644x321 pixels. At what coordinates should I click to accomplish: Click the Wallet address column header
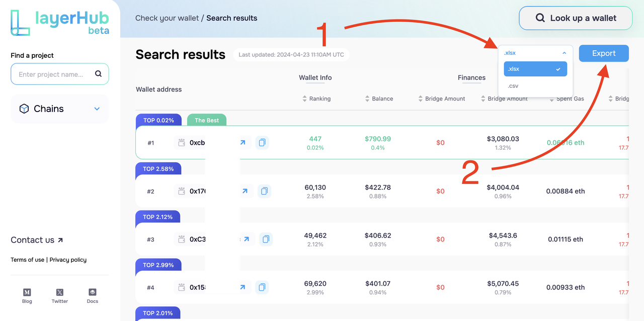coord(159,89)
